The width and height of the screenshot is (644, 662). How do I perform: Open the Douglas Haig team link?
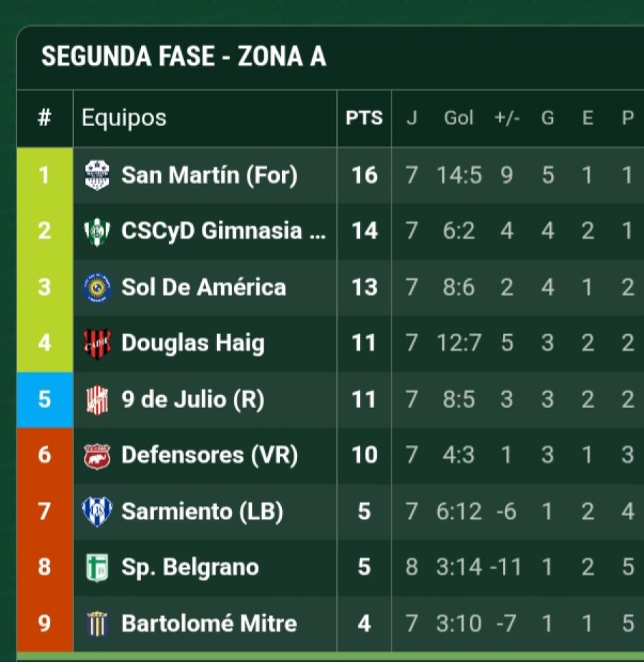(x=193, y=344)
